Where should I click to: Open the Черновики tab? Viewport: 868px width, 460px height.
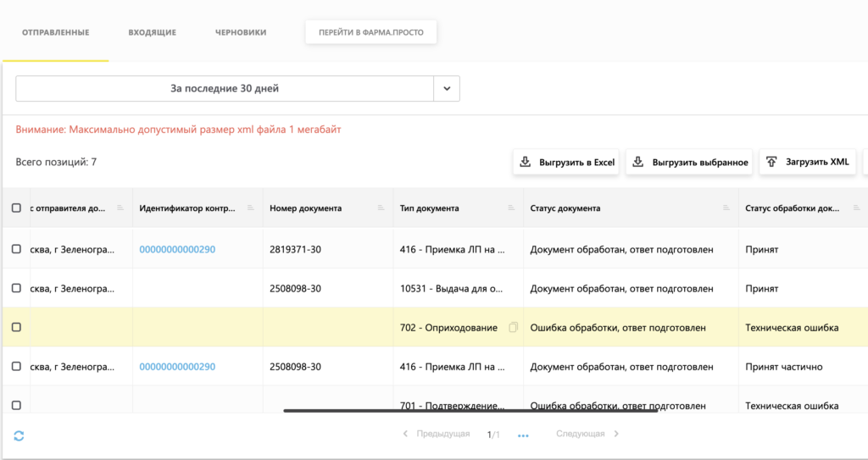(x=240, y=32)
